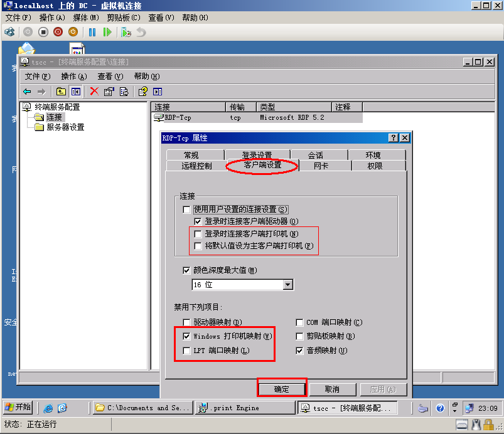Toggle 使用用户设置的连接设置 checkbox
The width and height of the screenshot is (504, 434).
187,209
